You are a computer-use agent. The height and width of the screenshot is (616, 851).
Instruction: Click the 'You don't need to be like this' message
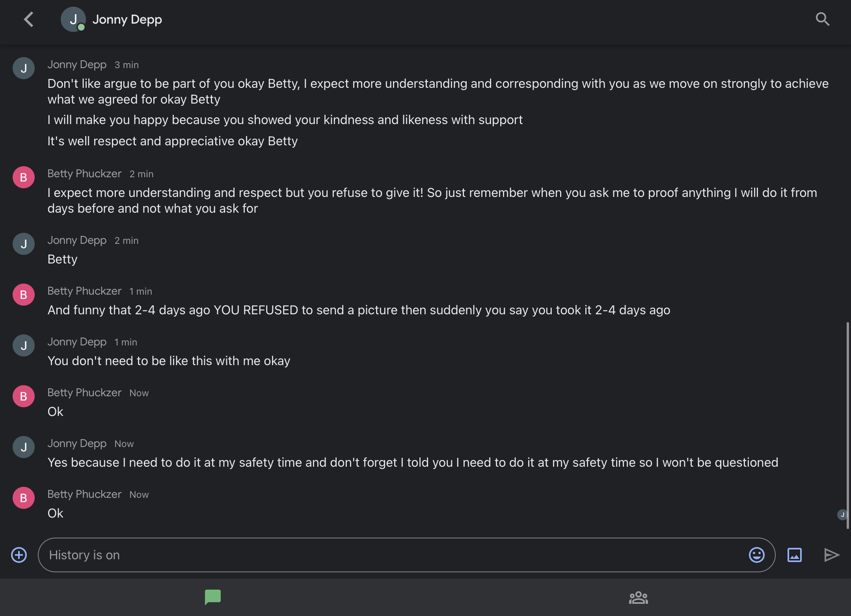point(169,361)
